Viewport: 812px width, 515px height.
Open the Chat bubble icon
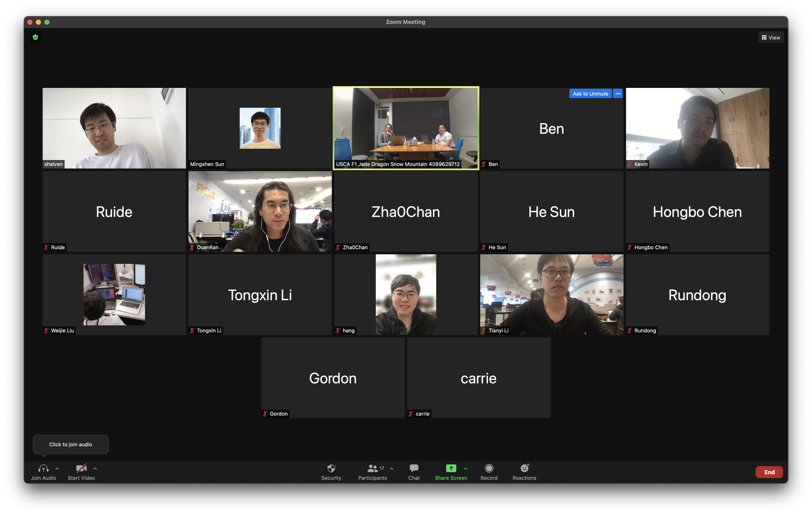414,468
